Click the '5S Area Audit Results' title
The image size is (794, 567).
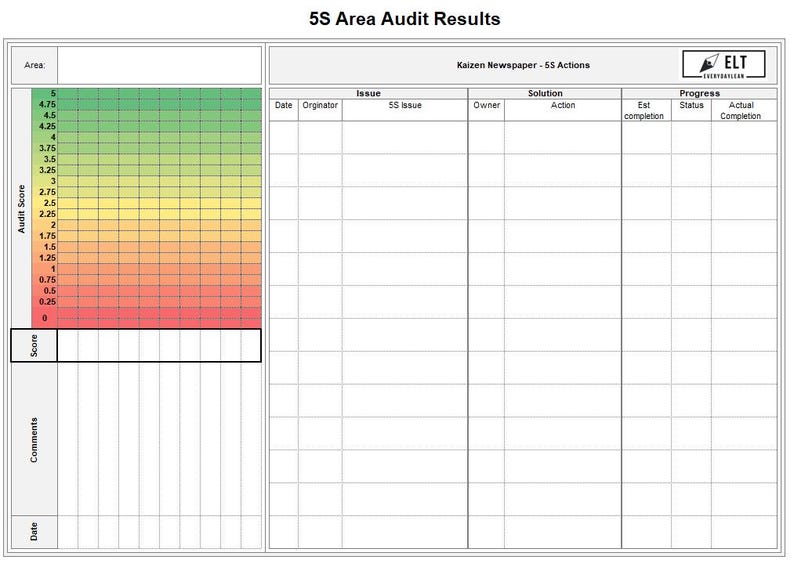point(405,19)
